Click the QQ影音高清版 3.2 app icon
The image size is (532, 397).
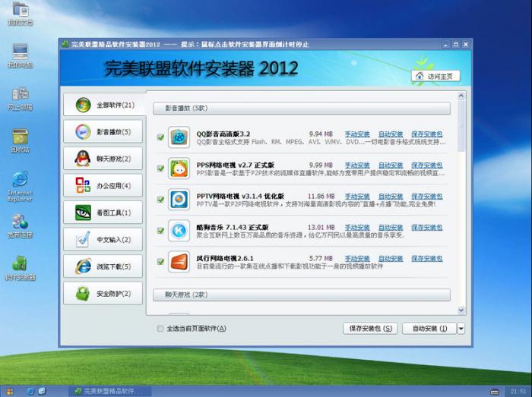coord(179,137)
